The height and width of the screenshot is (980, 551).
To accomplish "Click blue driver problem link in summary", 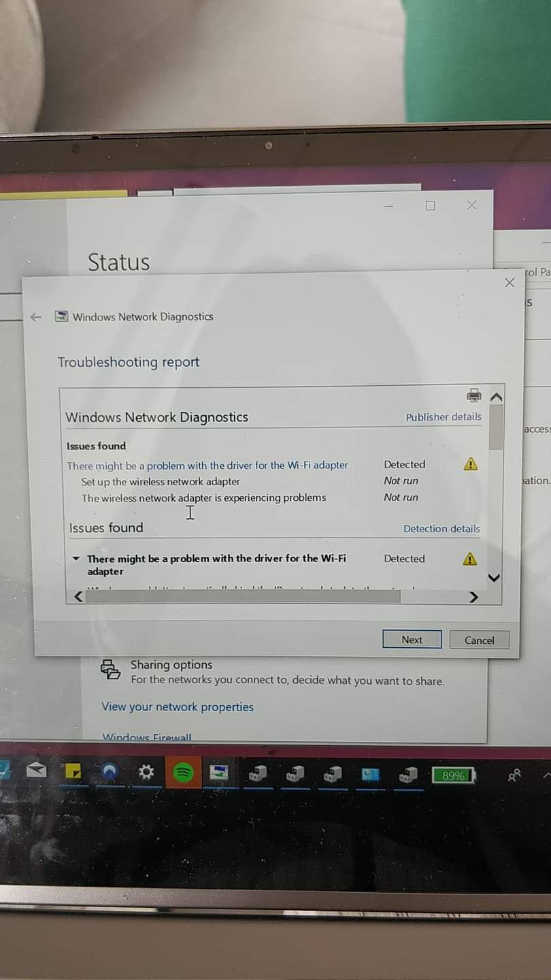I will click(x=207, y=465).
